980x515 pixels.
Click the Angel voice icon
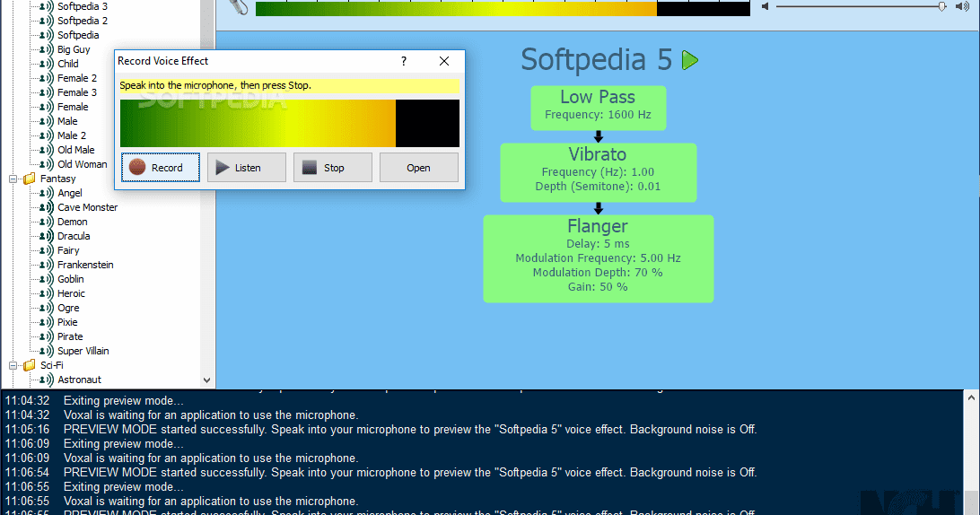pyautogui.click(x=47, y=193)
